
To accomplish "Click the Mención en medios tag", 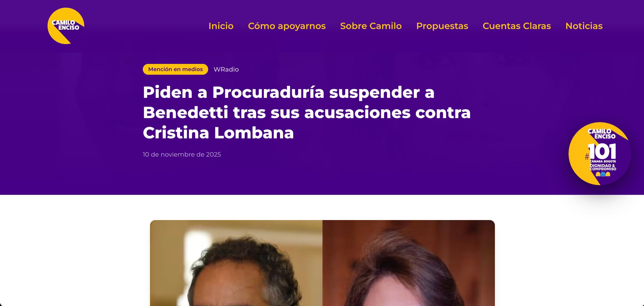I will coord(175,69).
